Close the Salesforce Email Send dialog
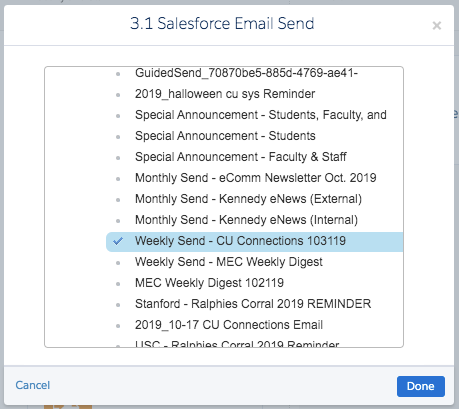The image size is (459, 409). coord(437,26)
